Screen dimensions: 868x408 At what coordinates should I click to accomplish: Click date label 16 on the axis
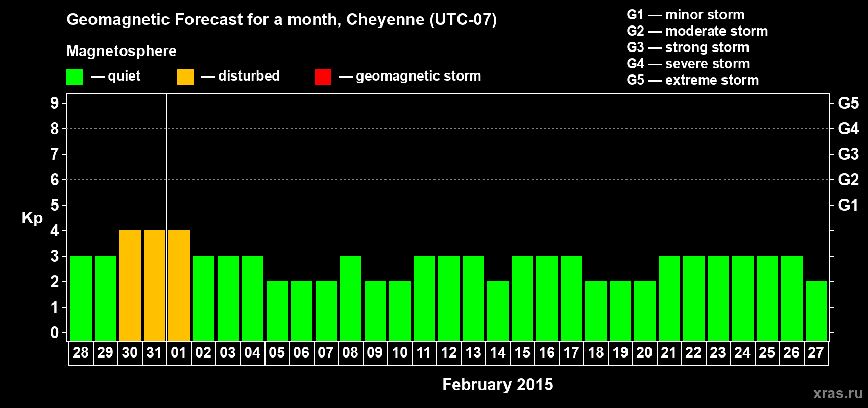click(x=546, y=352)
